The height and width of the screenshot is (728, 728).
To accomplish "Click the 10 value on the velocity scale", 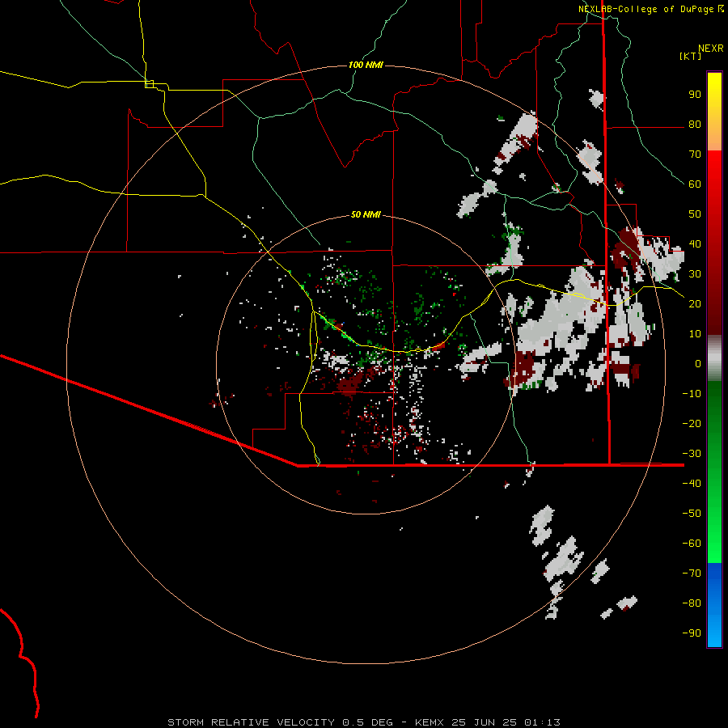I will click(695, 334).
